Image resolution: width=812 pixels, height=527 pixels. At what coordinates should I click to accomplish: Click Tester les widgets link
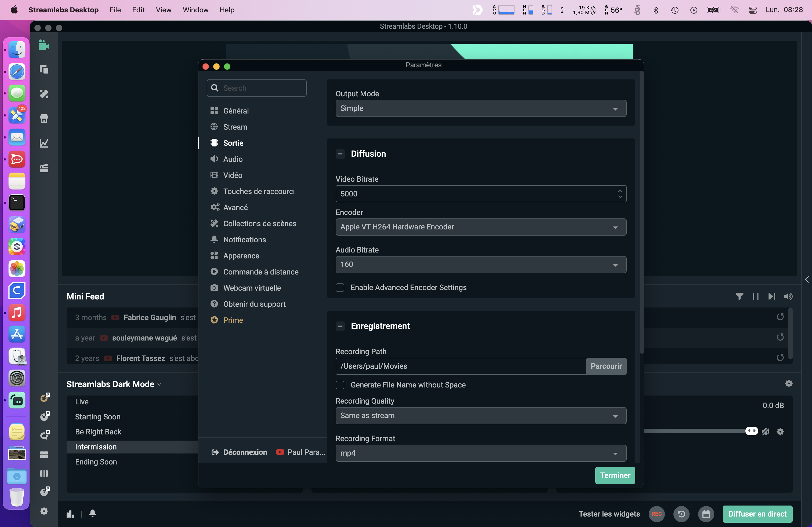click(x=609, y=514)
